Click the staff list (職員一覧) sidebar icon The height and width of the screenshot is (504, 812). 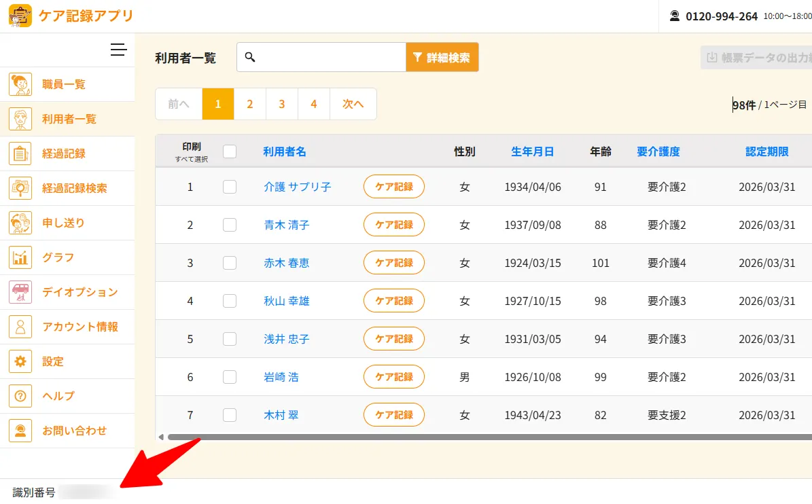coord(20,84)
